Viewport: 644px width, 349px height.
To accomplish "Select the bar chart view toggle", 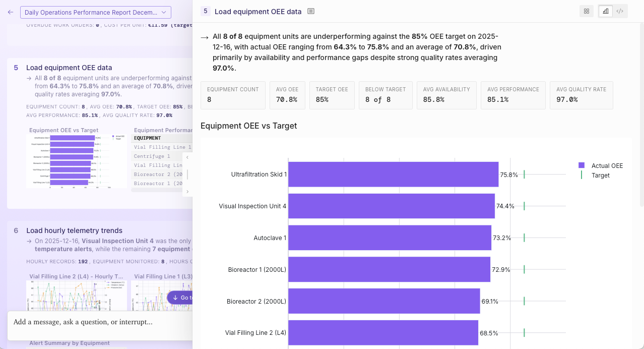I will pos(606,11).
